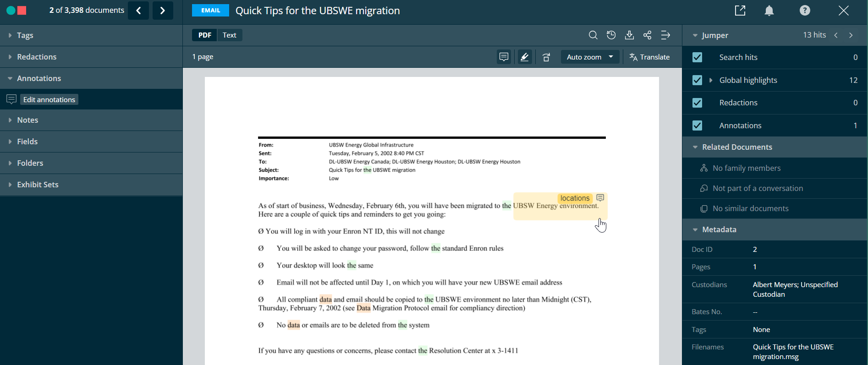The width and height of the screenshot is (868, 365).
Task: Toggle Annotations checkbox in Jumper
Action: tap(697, 125)
